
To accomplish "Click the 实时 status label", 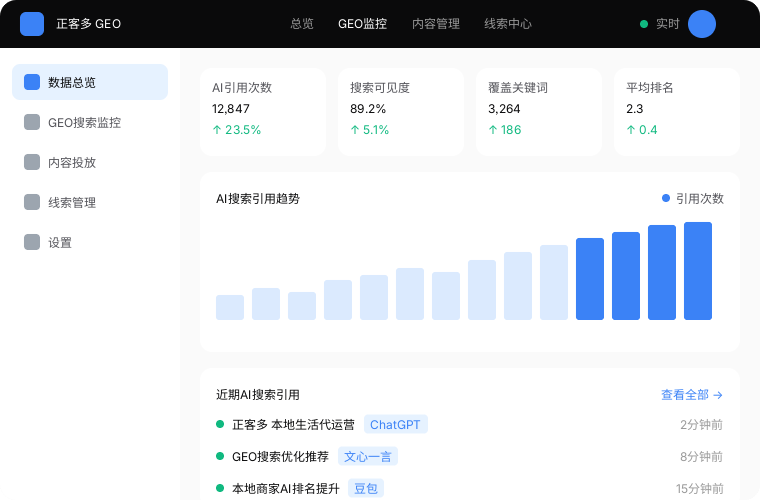I will (667, 24).
